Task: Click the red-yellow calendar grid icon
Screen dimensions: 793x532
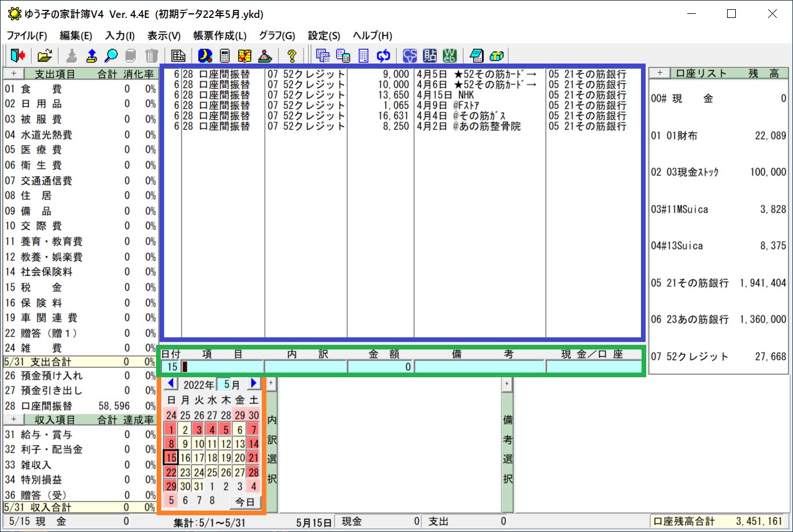Action: (244, 55)
